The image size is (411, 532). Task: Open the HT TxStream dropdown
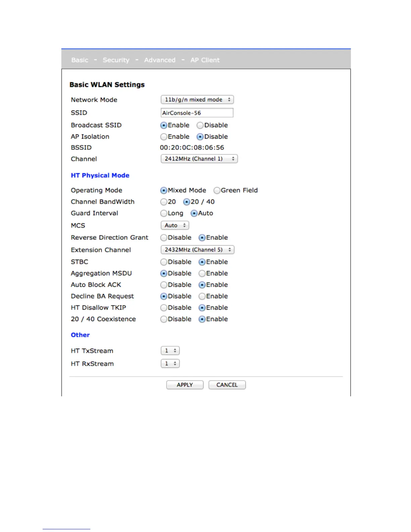170,351
